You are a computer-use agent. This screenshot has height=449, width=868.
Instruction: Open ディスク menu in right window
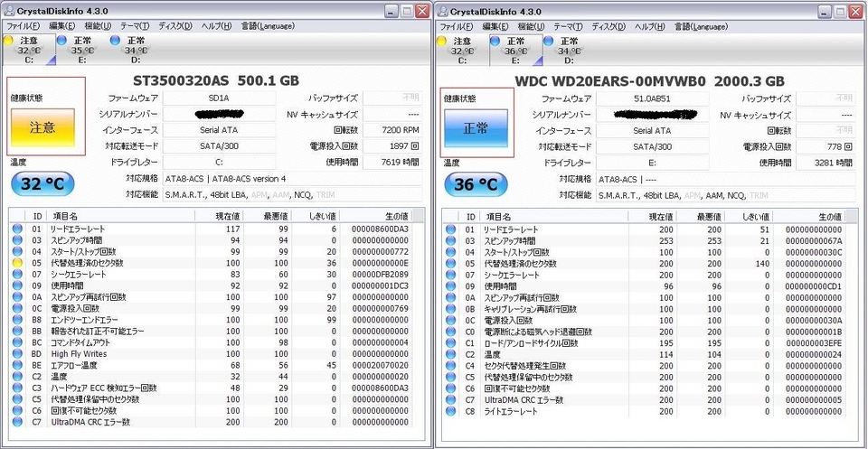[609, 26]
